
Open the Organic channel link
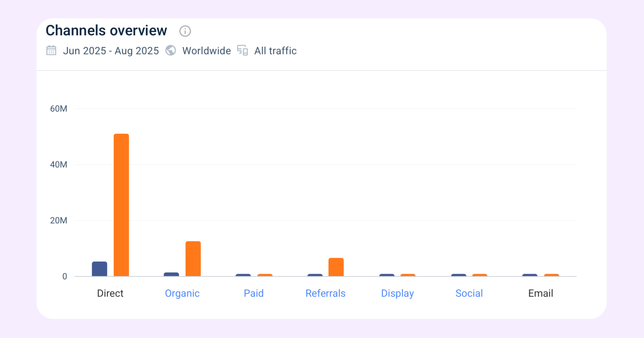point(182,294)
